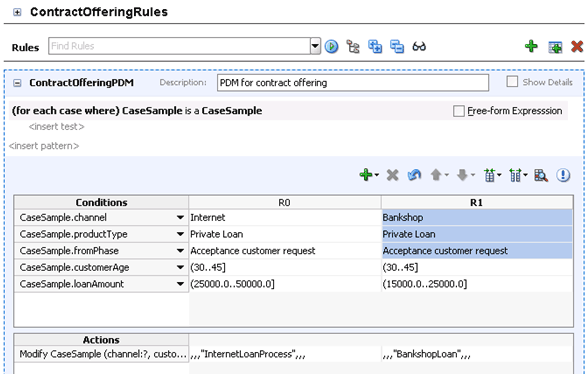The width and height of the screenshot is (588, 376).
Task: Click the expand all rules icon
Action: click(x=375, y=47)
